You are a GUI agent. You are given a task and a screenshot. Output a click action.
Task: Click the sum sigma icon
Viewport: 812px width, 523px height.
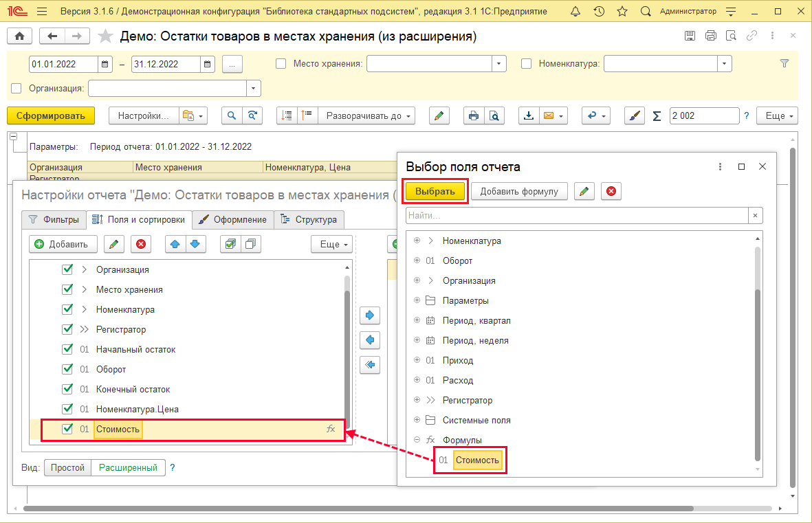(x=657, y=116)
